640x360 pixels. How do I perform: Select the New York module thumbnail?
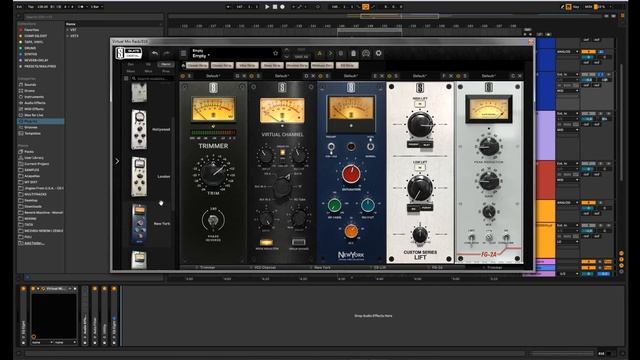tap(139, 224)
